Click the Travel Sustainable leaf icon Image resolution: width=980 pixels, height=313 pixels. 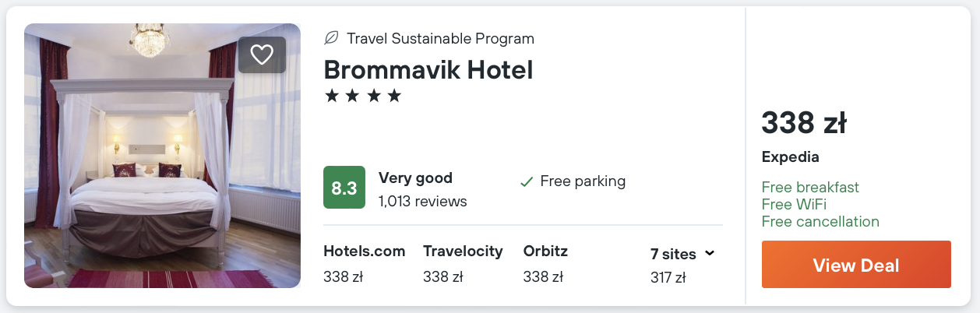(331, 38)
